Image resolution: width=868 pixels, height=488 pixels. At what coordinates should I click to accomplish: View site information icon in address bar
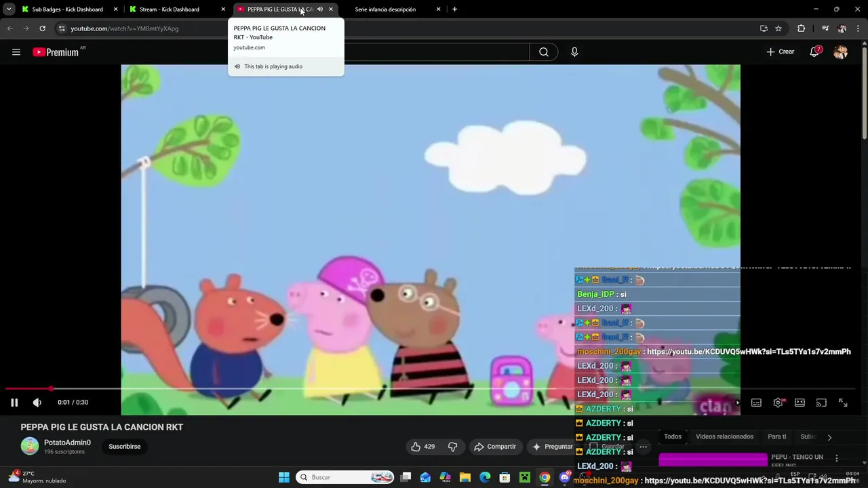(x=62, y=28)
